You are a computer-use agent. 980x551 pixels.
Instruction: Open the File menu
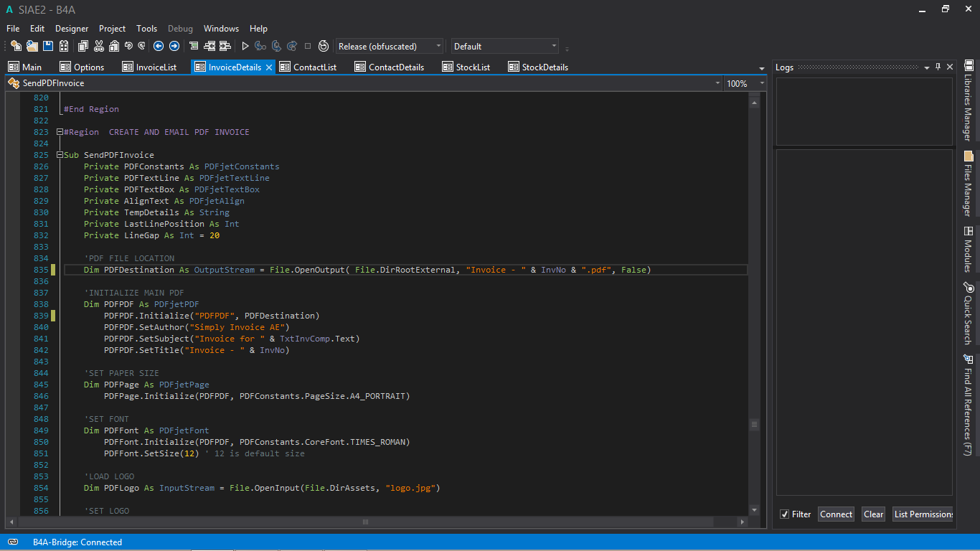[x=13, y=29]
